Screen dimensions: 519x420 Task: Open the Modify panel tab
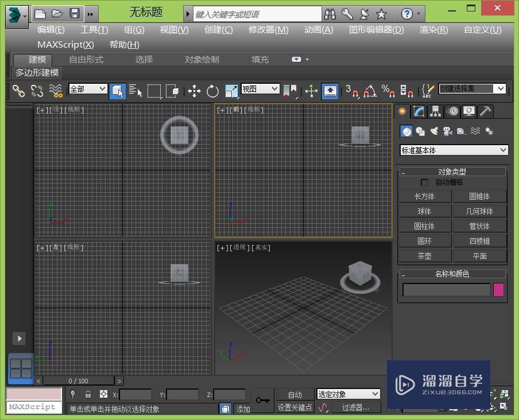[x=419, y=111]
